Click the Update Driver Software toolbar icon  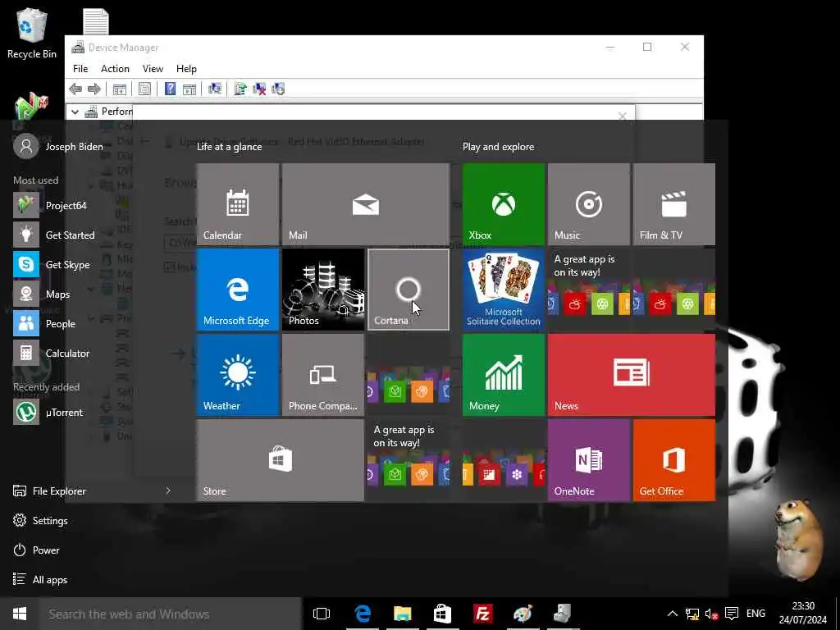(x=240, y=89)
